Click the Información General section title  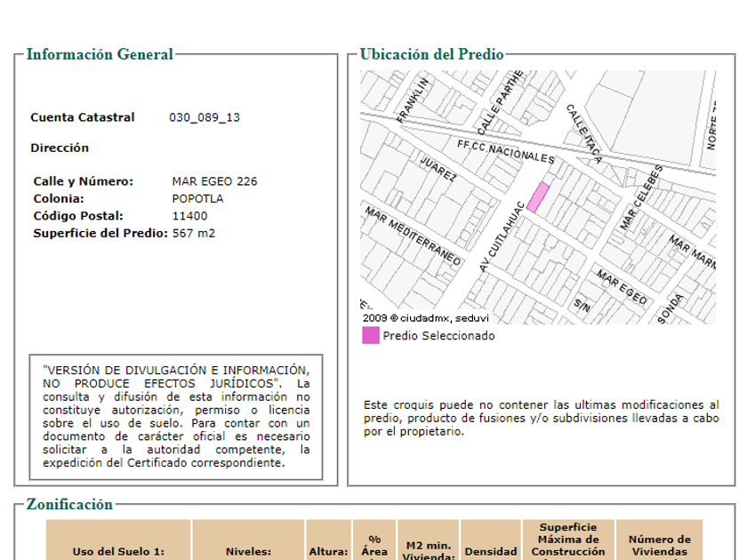tap(100, 54)
